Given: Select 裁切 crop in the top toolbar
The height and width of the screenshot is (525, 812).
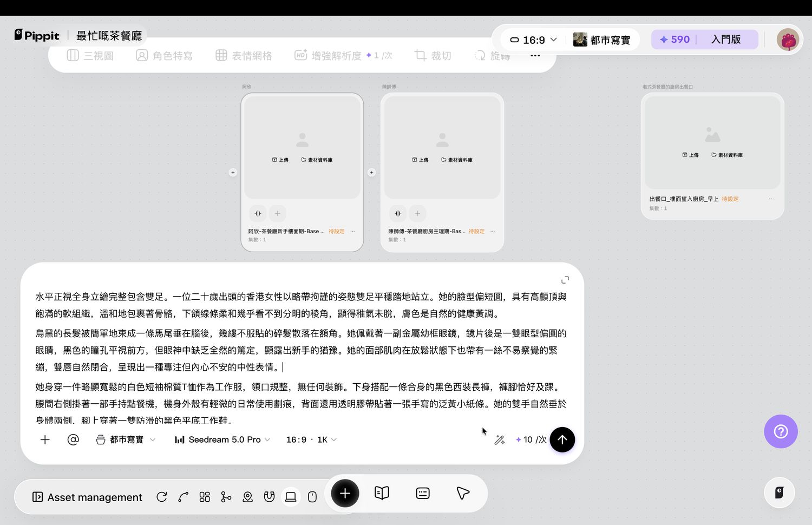Looking at the screenshot, I should 433,56.
